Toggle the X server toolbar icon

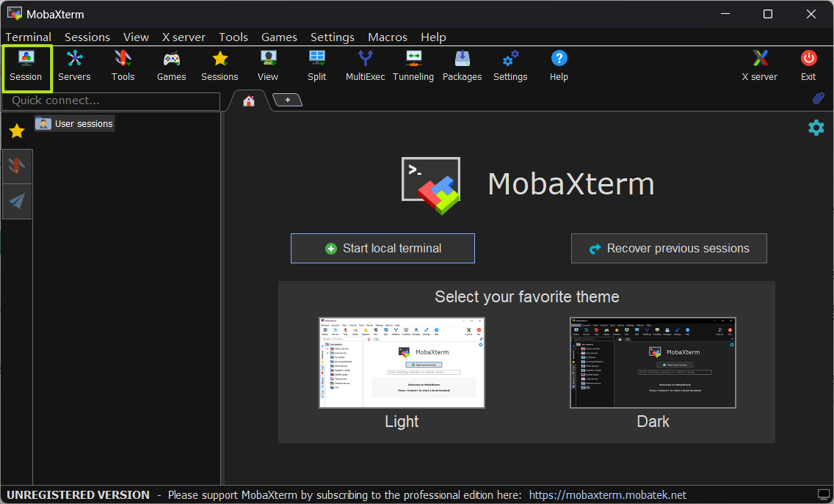tap(760, 67)
